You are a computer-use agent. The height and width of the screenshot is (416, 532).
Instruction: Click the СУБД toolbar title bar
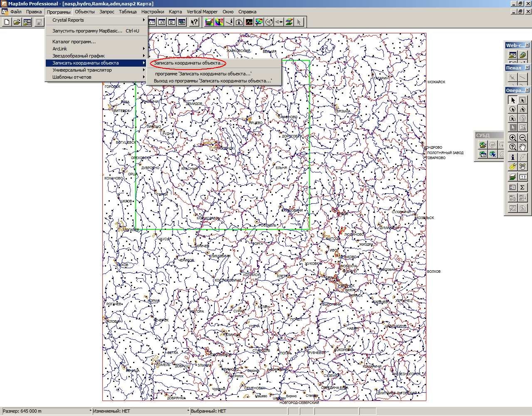pos(490,135)
